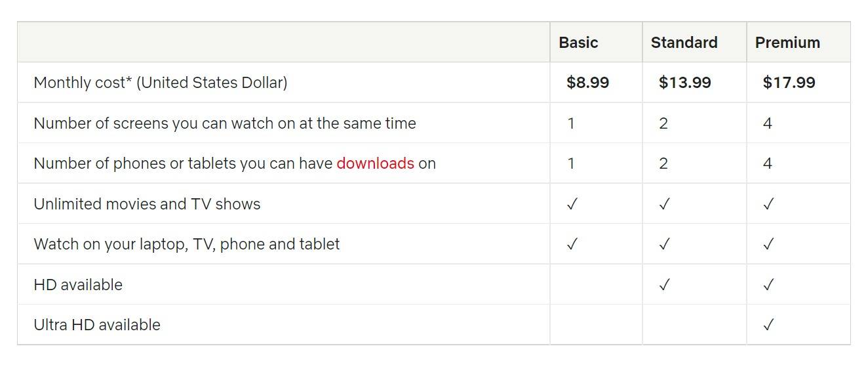Click Premium's Unlimited movies and TV checkmark

pyautogui.click(x=768, y=204)
